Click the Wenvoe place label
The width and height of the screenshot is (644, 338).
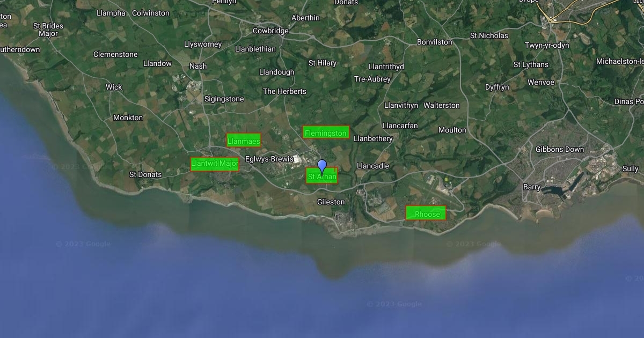tap(540, 82)
